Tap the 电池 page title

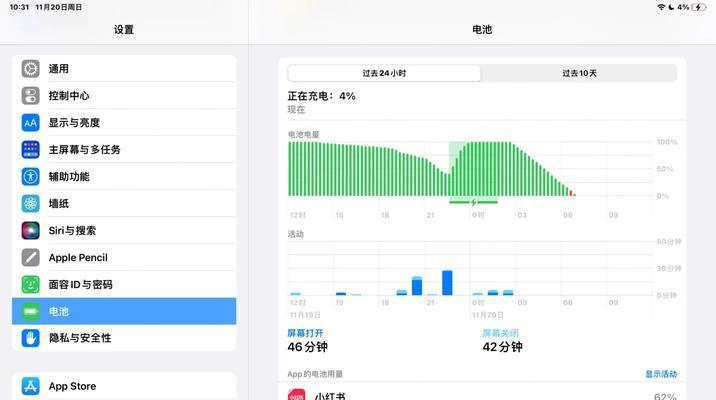tap(482, 30)
